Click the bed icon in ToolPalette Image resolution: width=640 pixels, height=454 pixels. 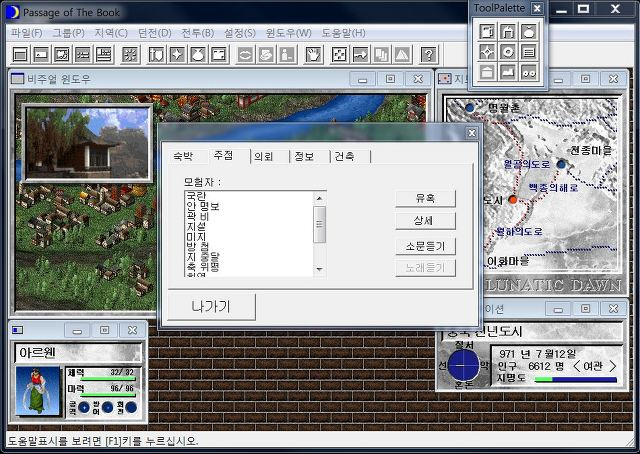point(508,72)
